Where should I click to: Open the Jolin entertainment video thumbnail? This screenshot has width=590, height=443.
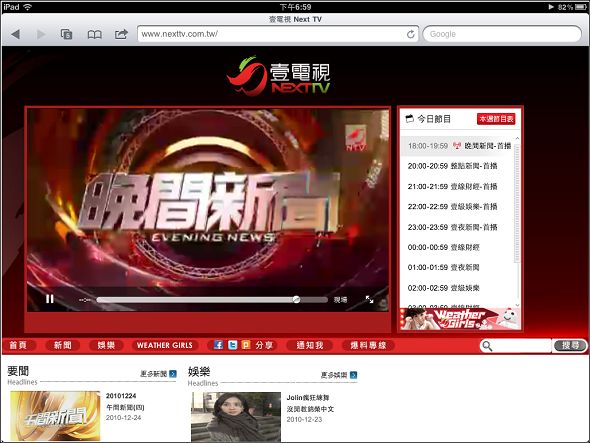point(236,417)
